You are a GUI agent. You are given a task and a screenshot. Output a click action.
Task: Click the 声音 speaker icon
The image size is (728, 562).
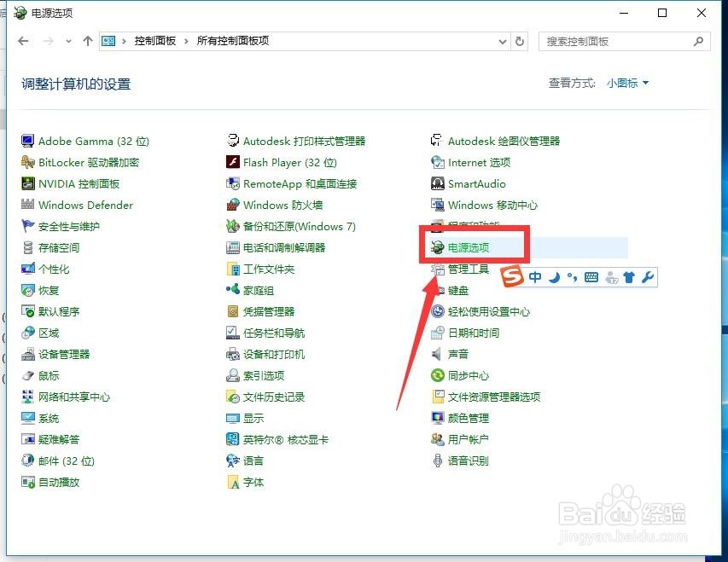pyautogui.click(x=437, y=354)
